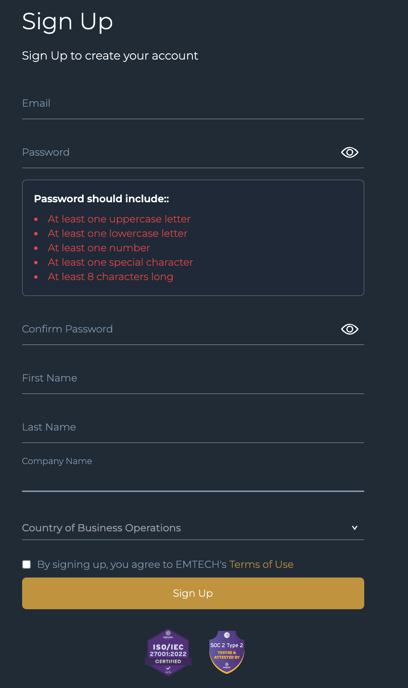
Task: Click the large Sign Up heading
Action: pos(68,22)
